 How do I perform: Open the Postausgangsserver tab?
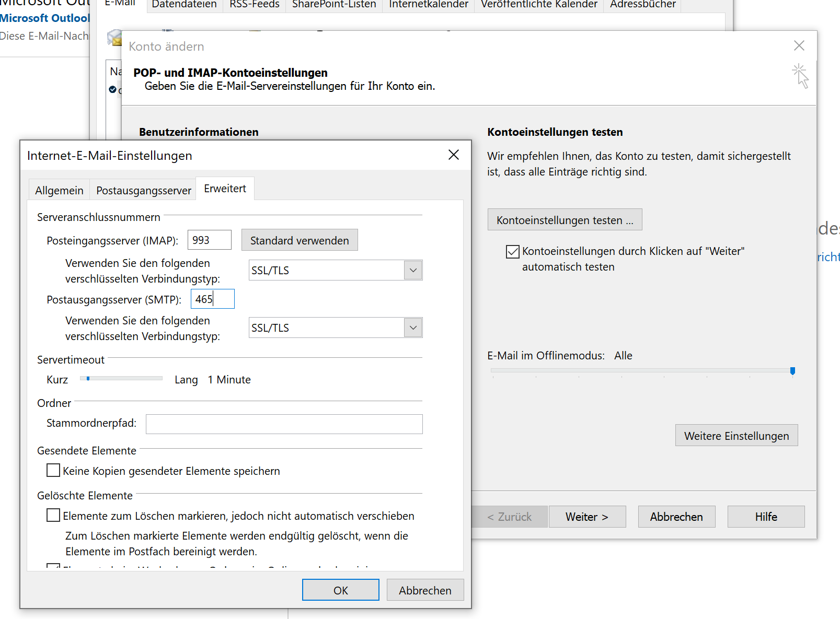pyautogui.click(x=143, y=191)
